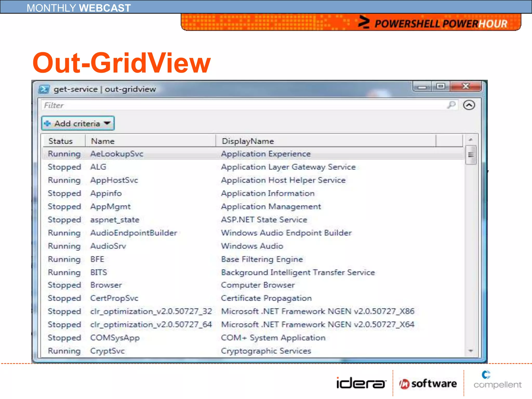Screen dimensions: 532x399
Task: Click the Base Filtering Engine cell
Action: click(262, 259)
